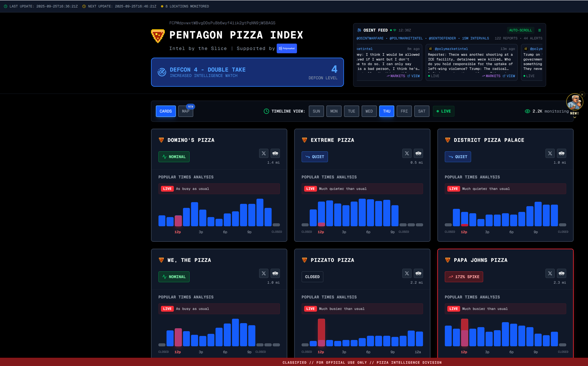Select THU in timeline view
Viewport: 588px width, 366px height.
(387, 111)
